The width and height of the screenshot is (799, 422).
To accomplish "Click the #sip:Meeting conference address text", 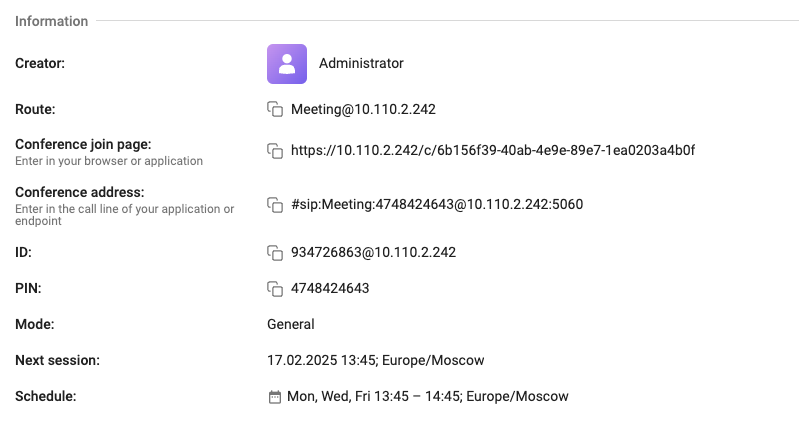I will click(x=437, y=204).
